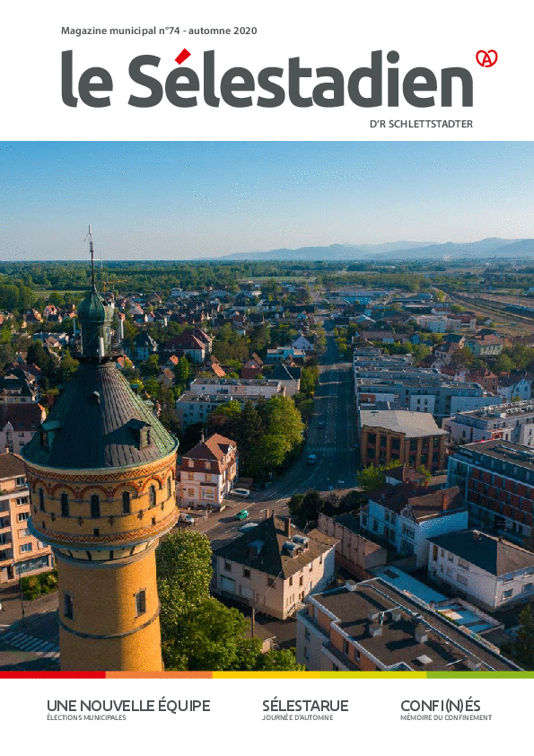Open the "UNE NOUVELLE ÉQUIPE" headline

tap(128, 706)
